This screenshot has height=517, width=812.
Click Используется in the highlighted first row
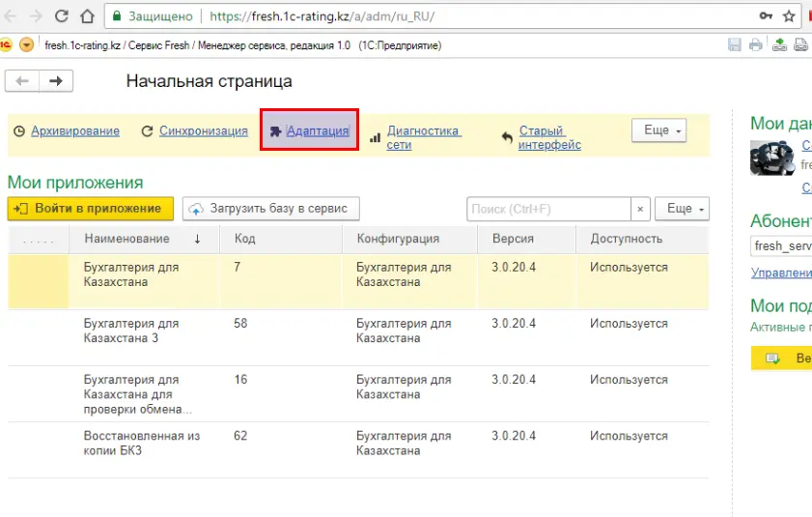629,268
